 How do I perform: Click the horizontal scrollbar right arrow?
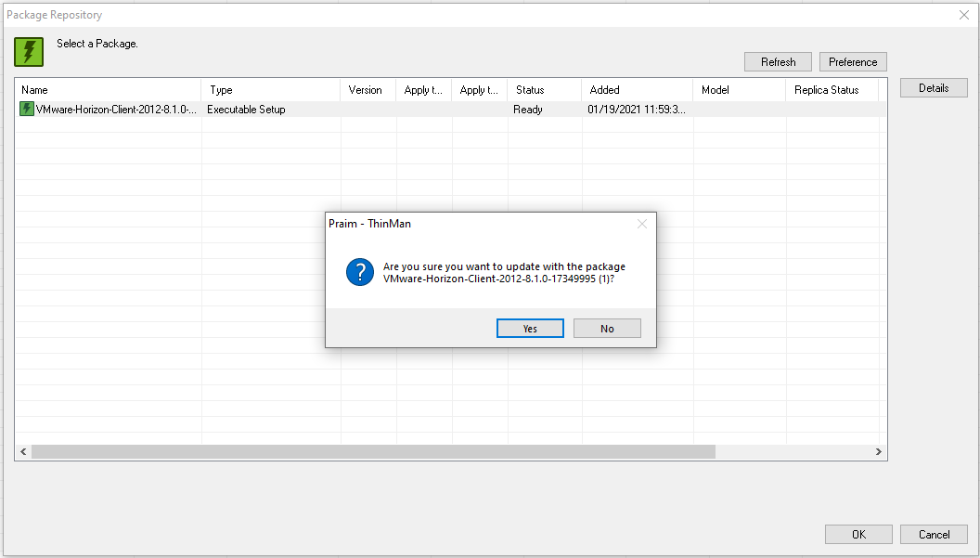(878, 451)
